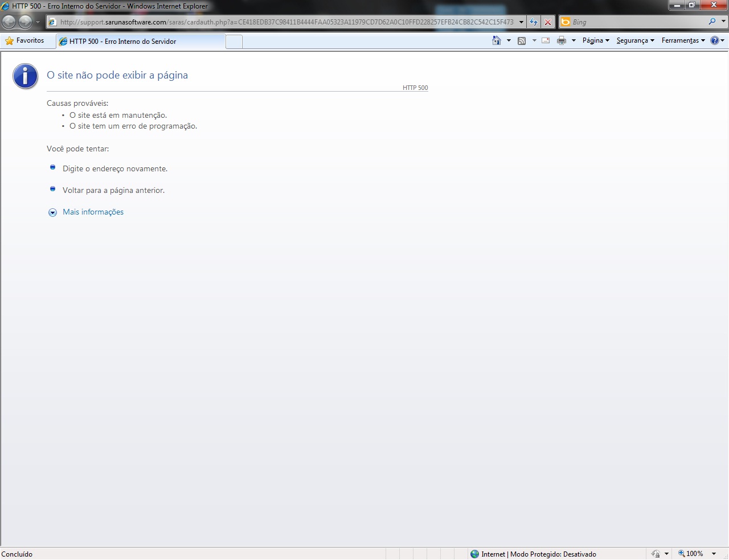
Task: Stop loading with the red X icon
Action: [548, 22]
